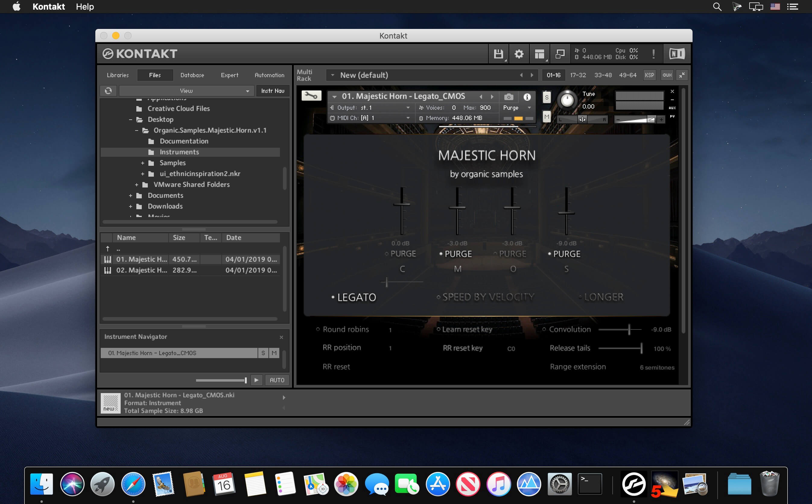Solo the Majestic Horn instrument in rack
812x504 pixels.
(x=546, y=97)
